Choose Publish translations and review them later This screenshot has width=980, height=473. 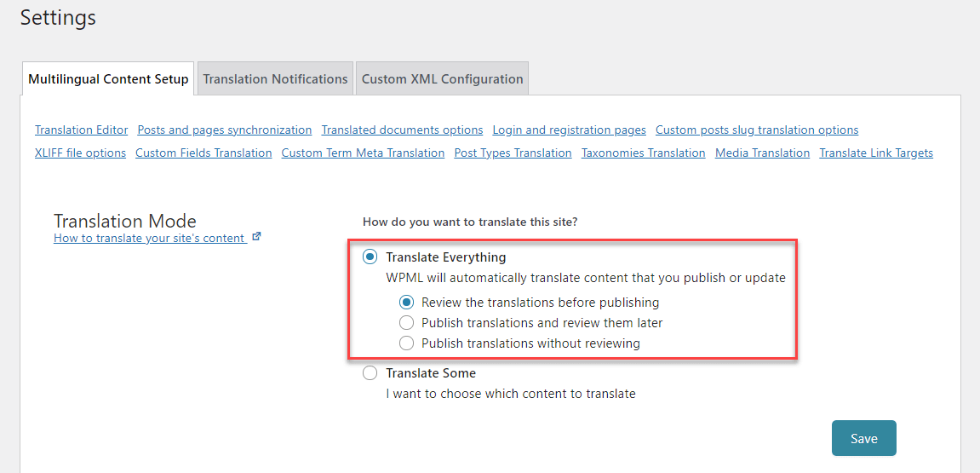pos(406,323)
